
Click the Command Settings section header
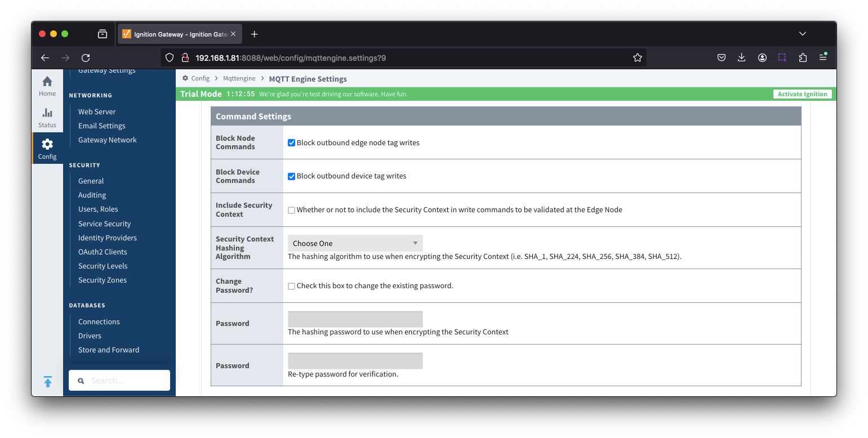[506, 116]
